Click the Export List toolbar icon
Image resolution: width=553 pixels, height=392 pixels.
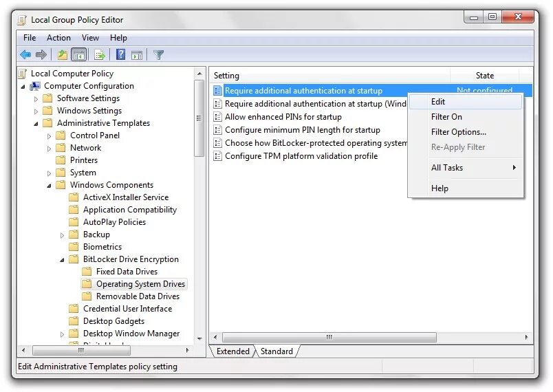click(100, 54)
